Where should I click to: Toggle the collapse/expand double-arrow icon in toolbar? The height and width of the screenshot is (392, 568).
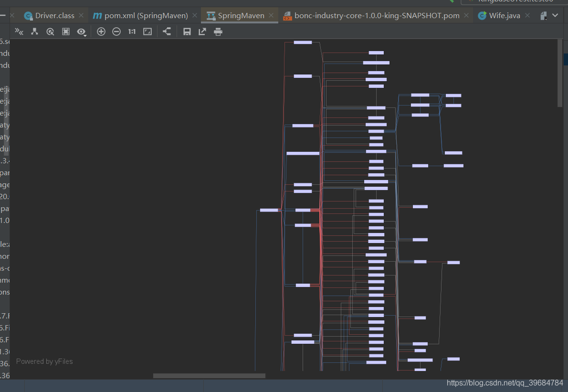[x=19, y=32]
